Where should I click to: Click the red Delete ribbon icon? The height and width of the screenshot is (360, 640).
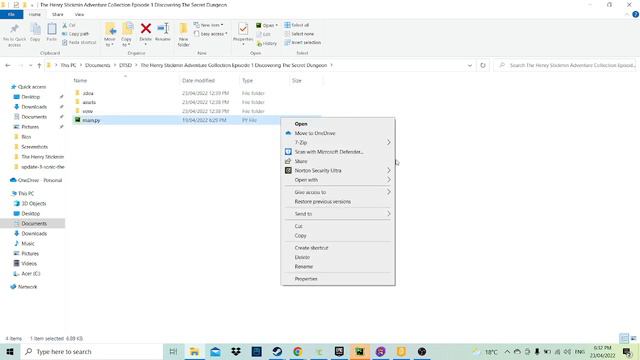pyautogui.click(x=146, y=29)
